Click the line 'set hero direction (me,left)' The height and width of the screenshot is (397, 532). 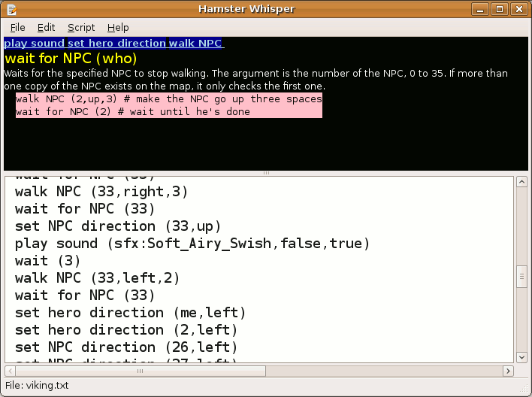click(130, 313)
